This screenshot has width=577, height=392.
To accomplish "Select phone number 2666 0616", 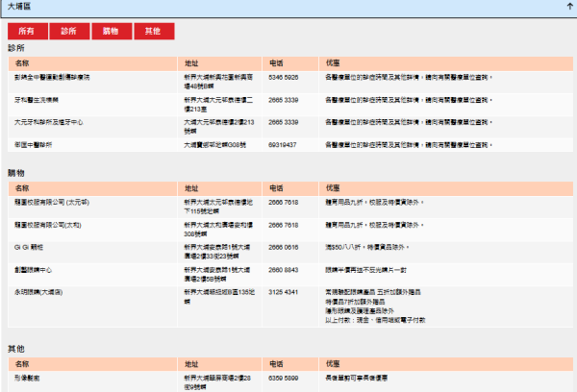I will (x=284, y=247).
